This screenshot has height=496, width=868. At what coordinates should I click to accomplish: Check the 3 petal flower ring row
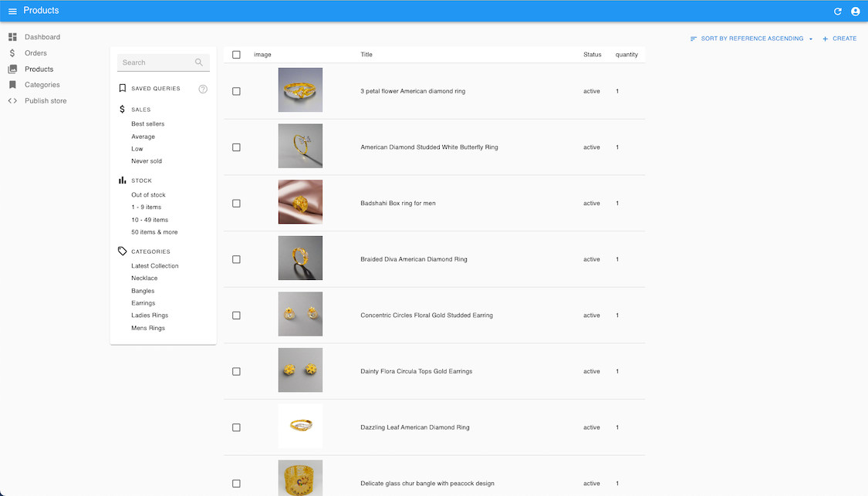236,91
